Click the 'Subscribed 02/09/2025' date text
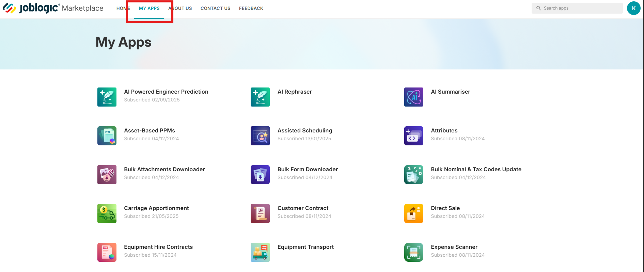 (152, 100)
